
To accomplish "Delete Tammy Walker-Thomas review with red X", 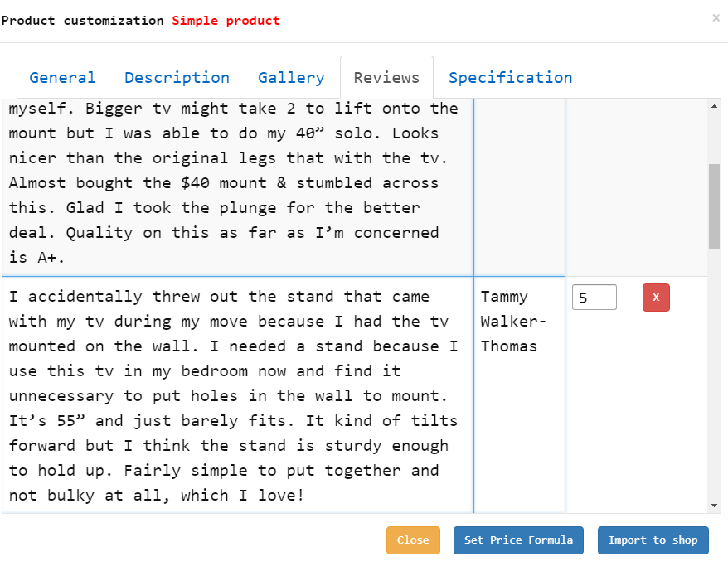I will click(656, 297).
